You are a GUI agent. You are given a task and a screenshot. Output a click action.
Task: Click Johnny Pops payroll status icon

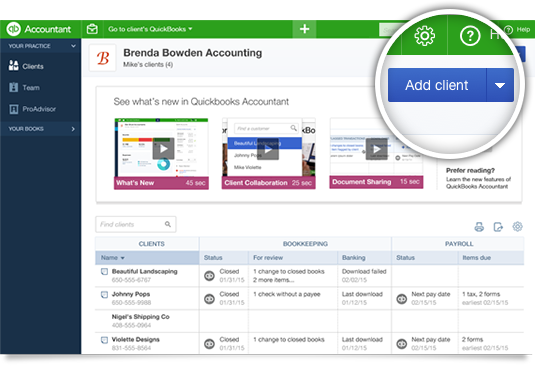(402, 299)
